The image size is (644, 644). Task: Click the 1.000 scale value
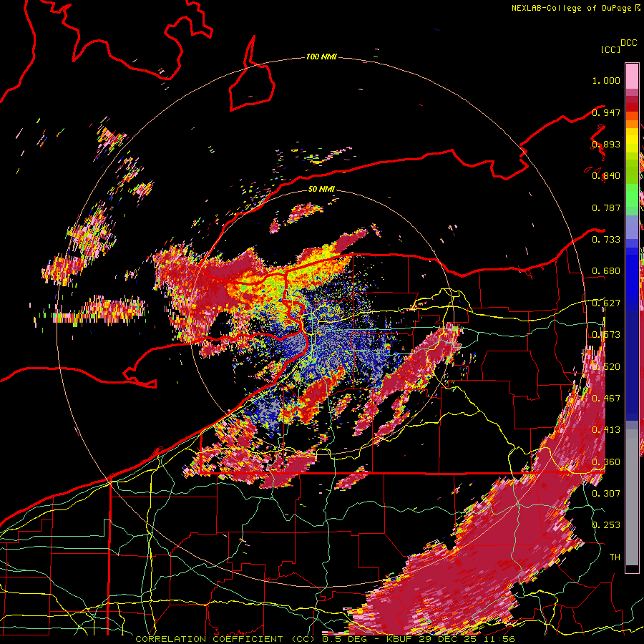[606, 80]
